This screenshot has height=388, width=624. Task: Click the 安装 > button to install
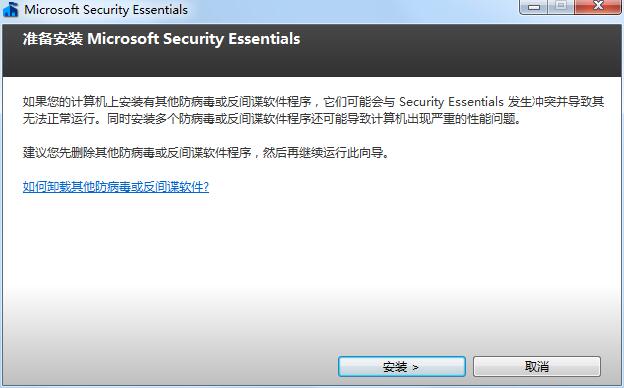pos(402,366)
